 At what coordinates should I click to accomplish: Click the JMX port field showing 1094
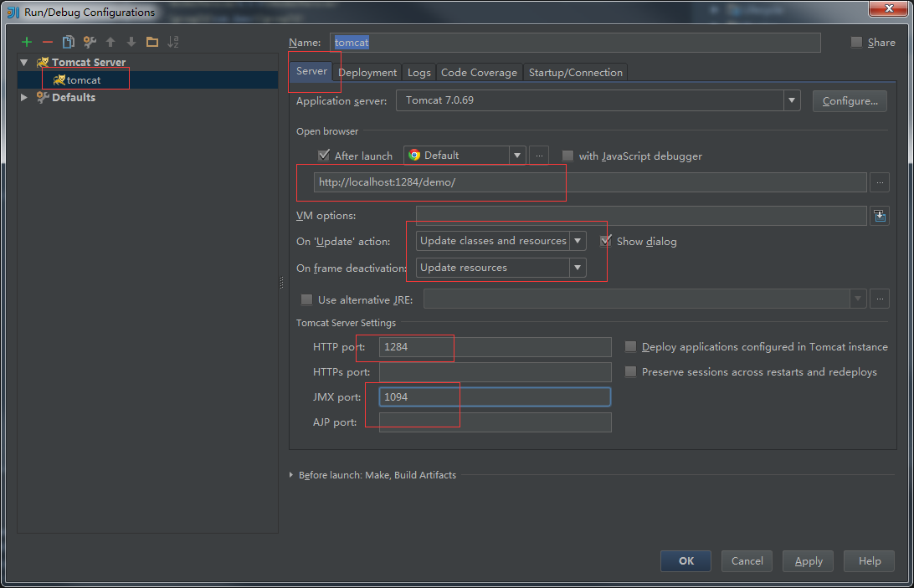(x=495, y=396)
